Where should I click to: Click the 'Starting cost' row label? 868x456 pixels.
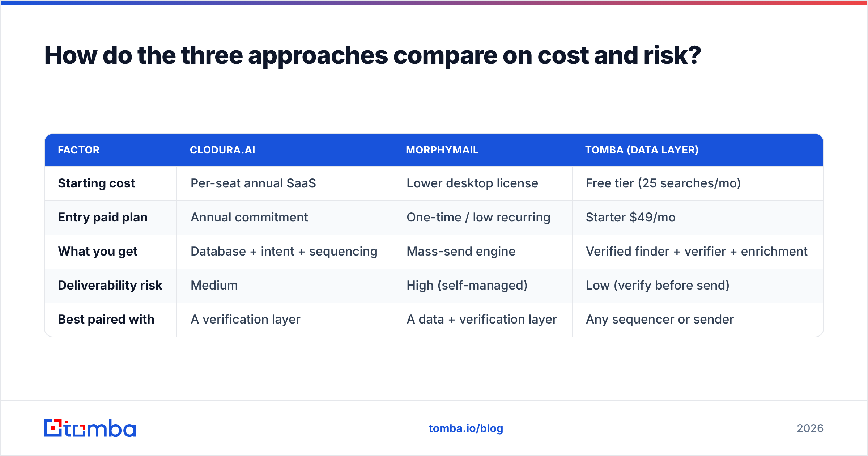click(x=96, y=183)
